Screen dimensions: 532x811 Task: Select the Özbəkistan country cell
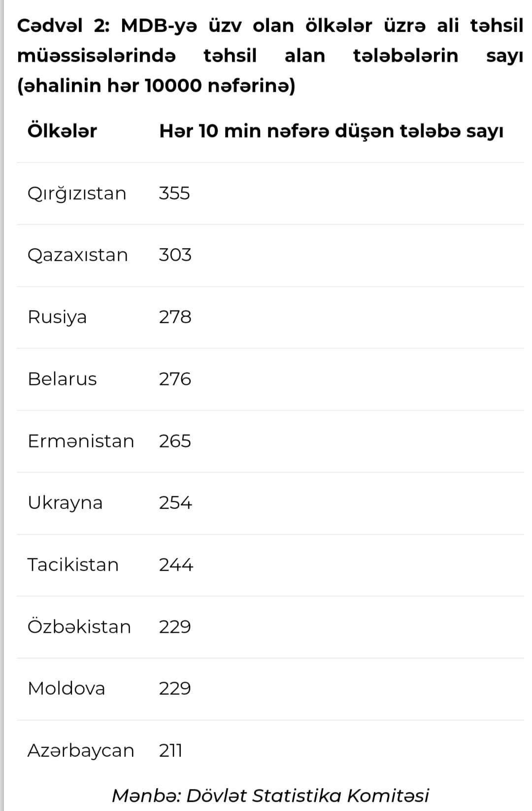[79, 626]
